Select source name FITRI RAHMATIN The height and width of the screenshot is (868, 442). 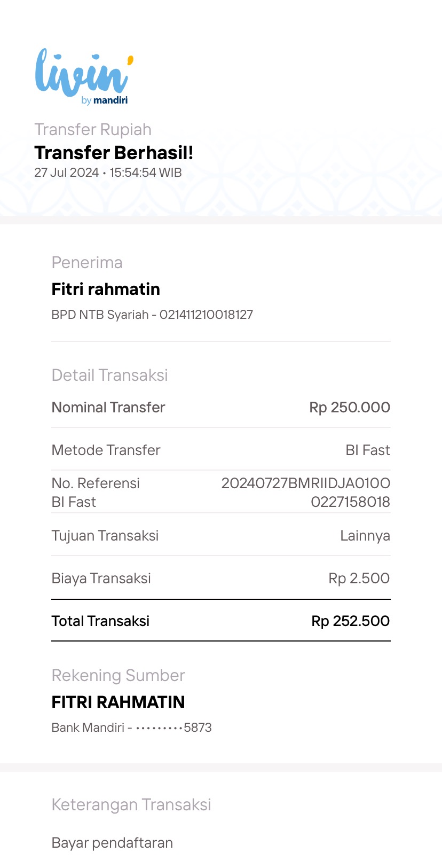point(118,702)
